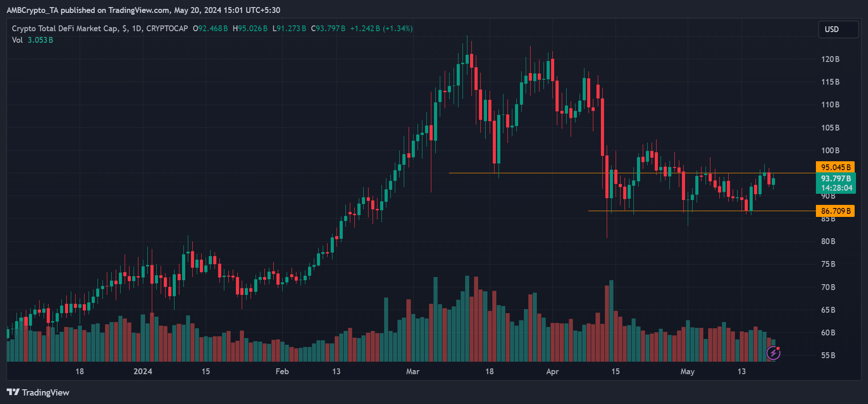Click the 115 B price axis label
This screenshot has width=868, height=404.
tap(830, 82)
